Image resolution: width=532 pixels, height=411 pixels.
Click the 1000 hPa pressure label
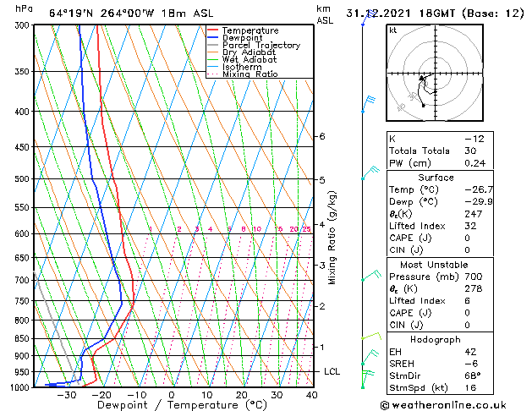click(x=21, y=387)
